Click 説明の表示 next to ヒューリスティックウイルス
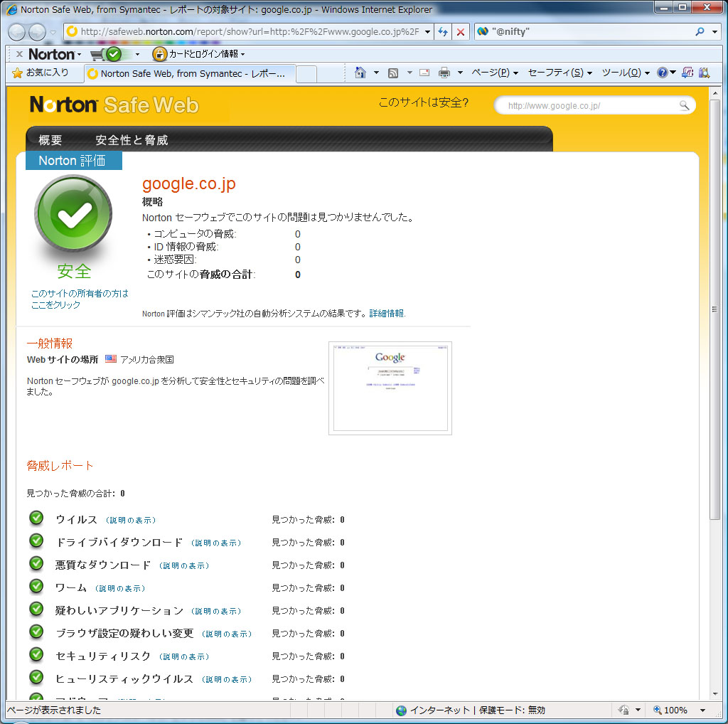The height and width of the screenshot is (724, 728). click(x=227, y=679)
